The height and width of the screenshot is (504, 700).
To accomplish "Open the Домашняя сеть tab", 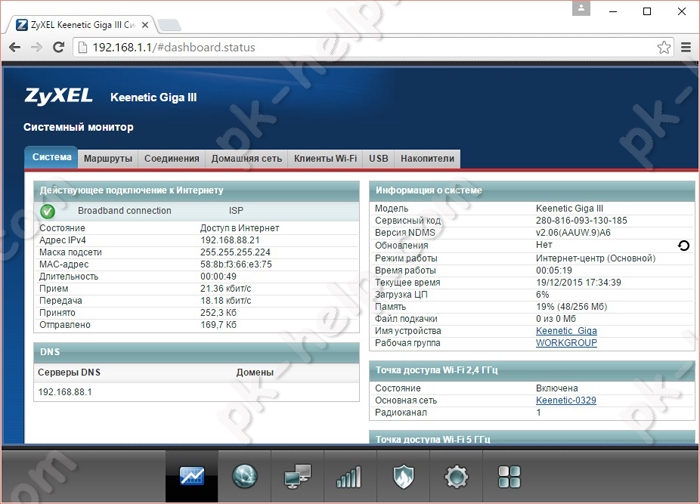I will [x=246, y=158].
